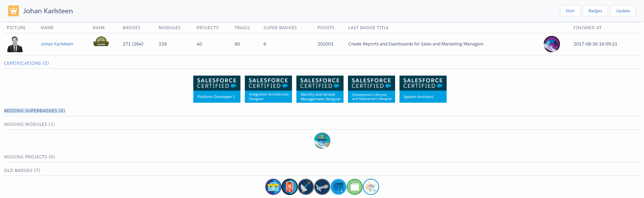The height and width of the screenshot is (198, 644).
Task: Click the old HTML5 phone badge
Action: pyautogui.click(x=290, y=187)
